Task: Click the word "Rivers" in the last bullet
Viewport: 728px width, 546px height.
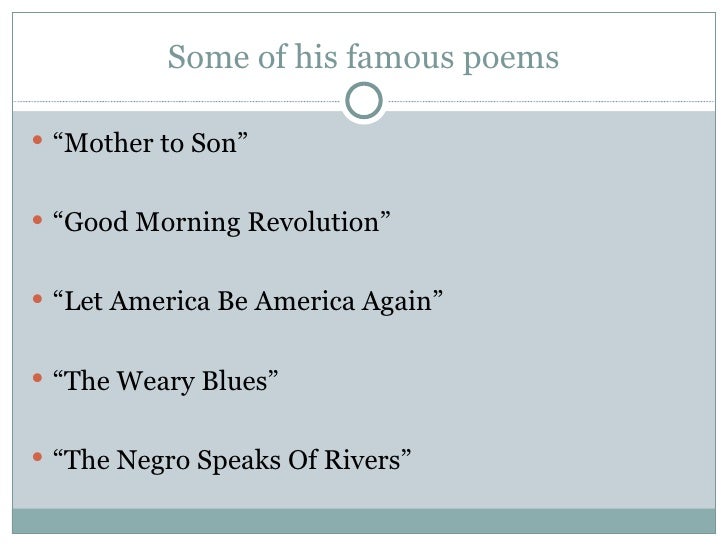Action: (362, 460)
